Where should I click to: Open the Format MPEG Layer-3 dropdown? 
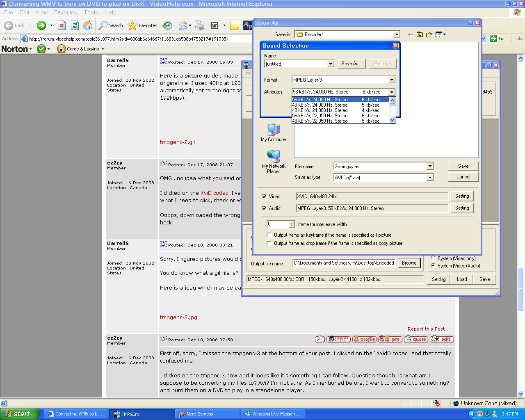click(x=392, y=80)
